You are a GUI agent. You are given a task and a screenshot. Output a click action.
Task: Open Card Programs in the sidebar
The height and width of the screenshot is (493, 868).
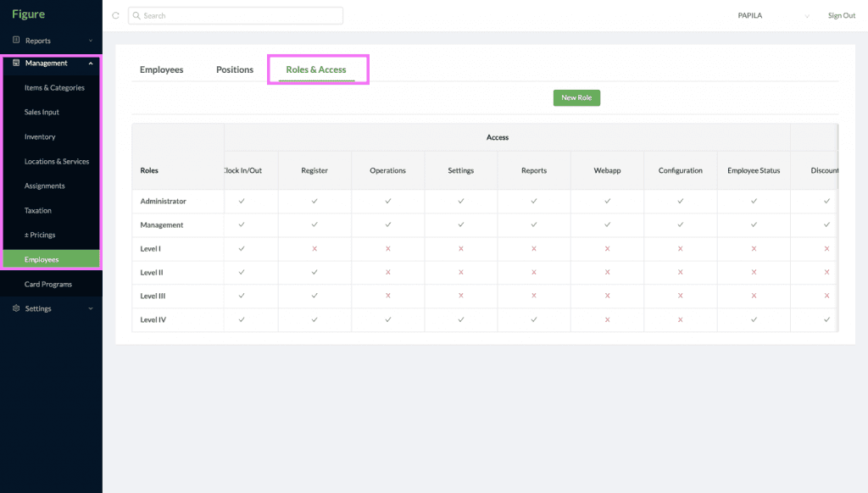point(48,284)
